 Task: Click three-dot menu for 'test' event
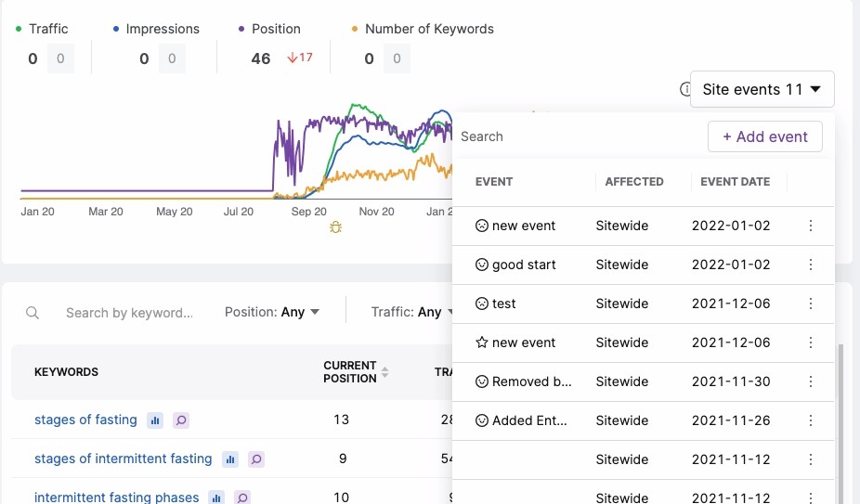coord(811,304)
